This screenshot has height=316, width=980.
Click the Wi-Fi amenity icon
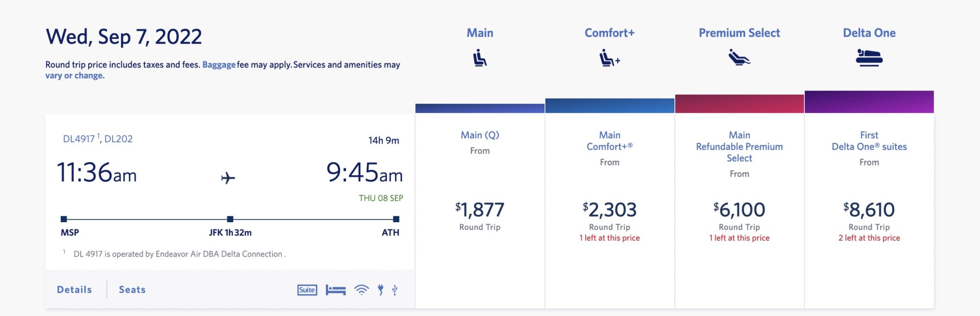(362, 290)
